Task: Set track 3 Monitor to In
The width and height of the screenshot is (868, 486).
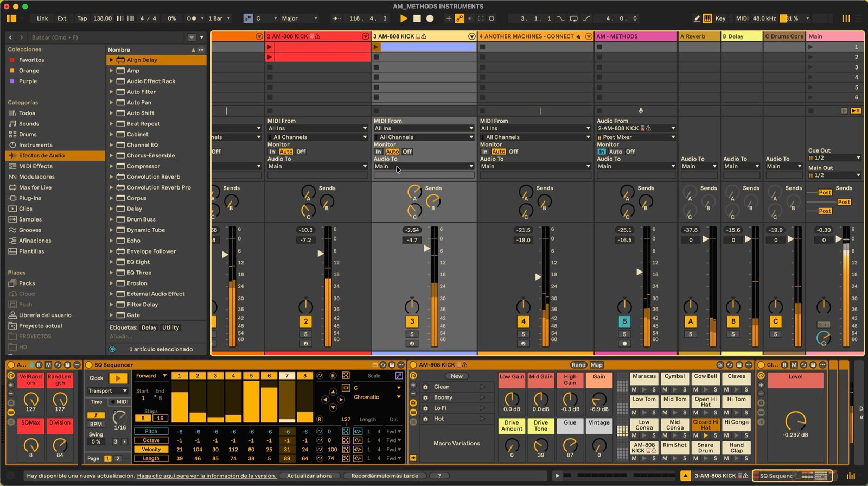Action: (379, 152)
